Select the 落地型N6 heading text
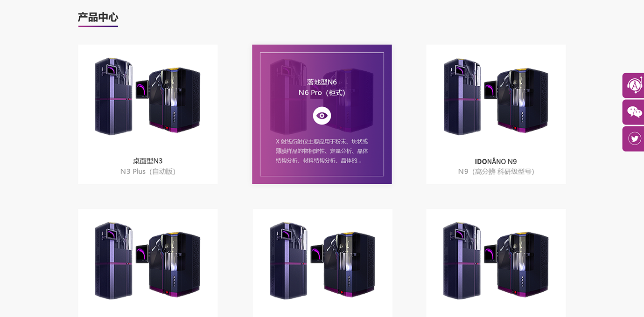The image size is (644, 317). tap(322, 82)
